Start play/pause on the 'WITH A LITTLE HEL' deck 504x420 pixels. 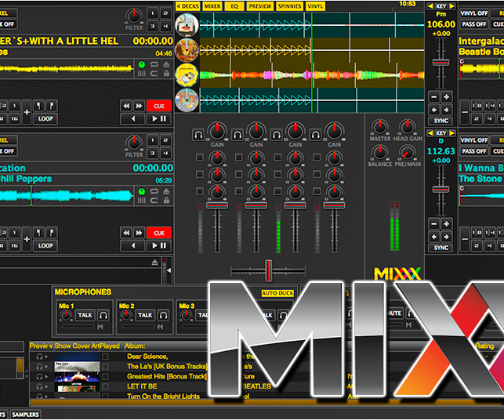pos(159,119)
